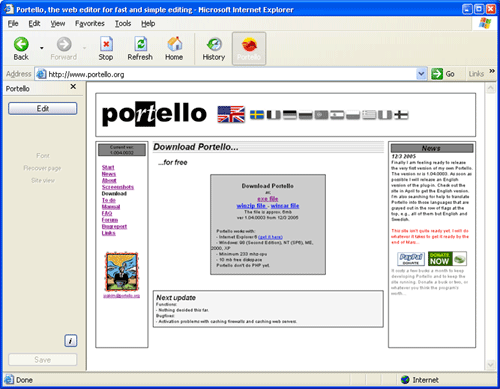Image resolution: width=500 pixels, height=389 pixels.
Task: Open the History toolbar icon
Action: [214, 44]
